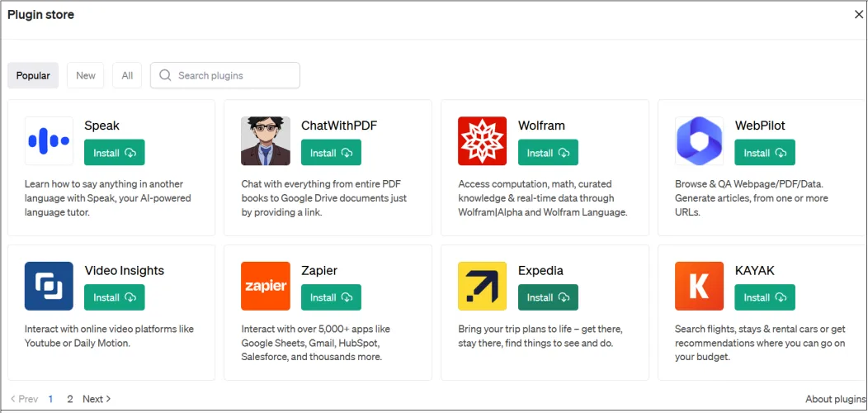
Task: Open the About plugins link
Action: click(835, 399)
